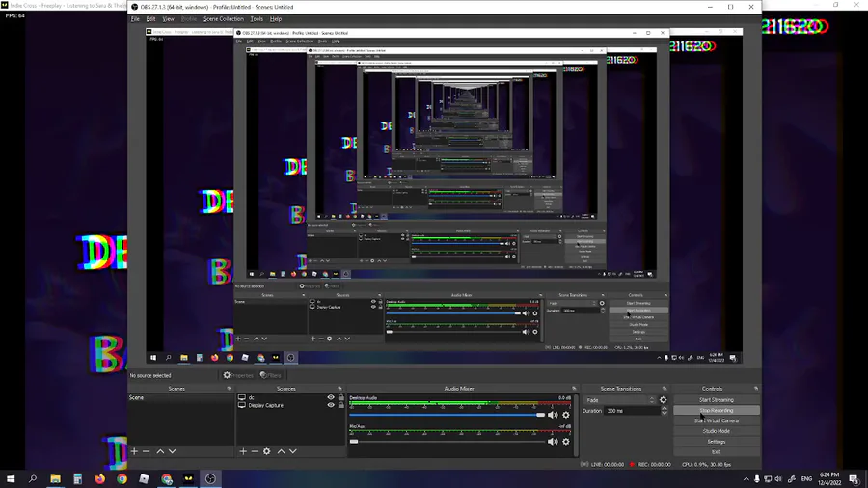Open transition properties gear next to Fade
The image size is (868, 488).
point(664,400)
